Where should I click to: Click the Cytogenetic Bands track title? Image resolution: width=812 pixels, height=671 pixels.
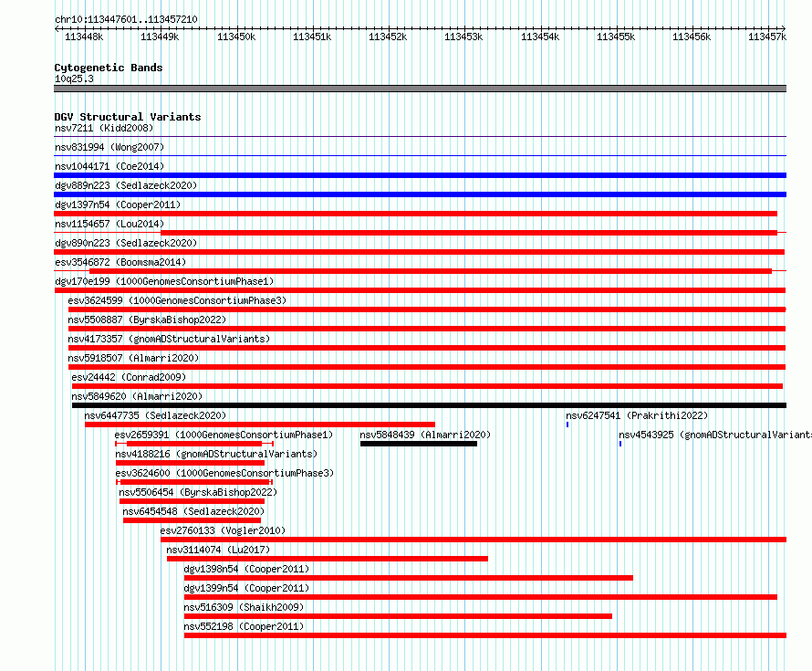click(109, 68)
